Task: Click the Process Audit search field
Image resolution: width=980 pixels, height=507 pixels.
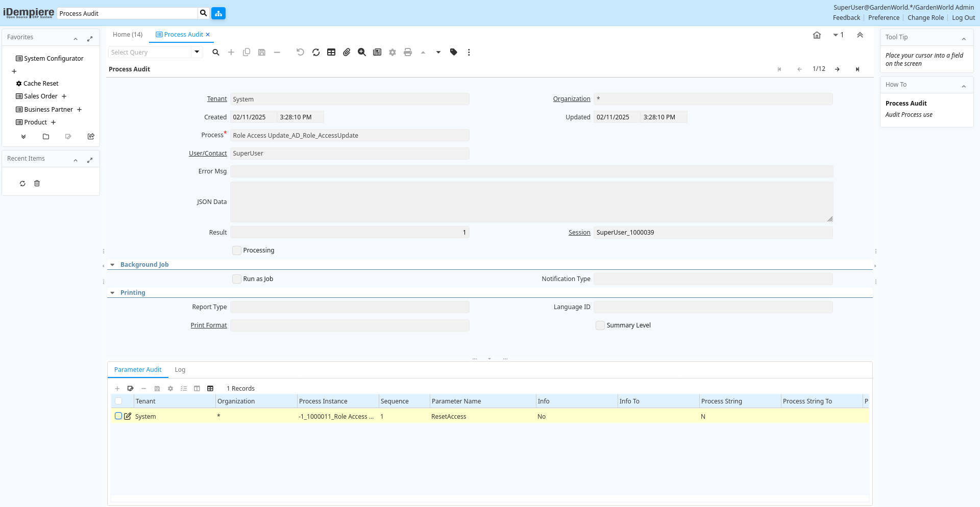Action: (127, 13)
